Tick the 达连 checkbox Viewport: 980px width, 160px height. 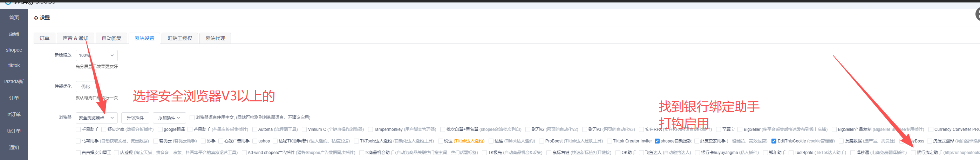[491, 141]
